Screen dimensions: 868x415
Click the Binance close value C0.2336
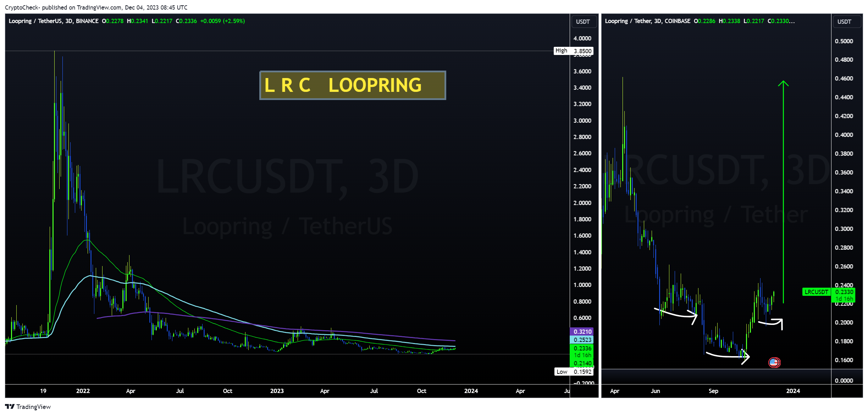pos(186,21)
